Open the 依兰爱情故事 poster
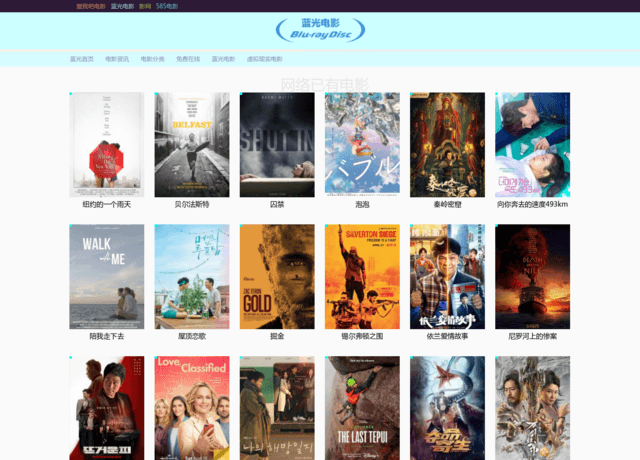The height and width of the screenshot is (460, 640). [447, 277]
